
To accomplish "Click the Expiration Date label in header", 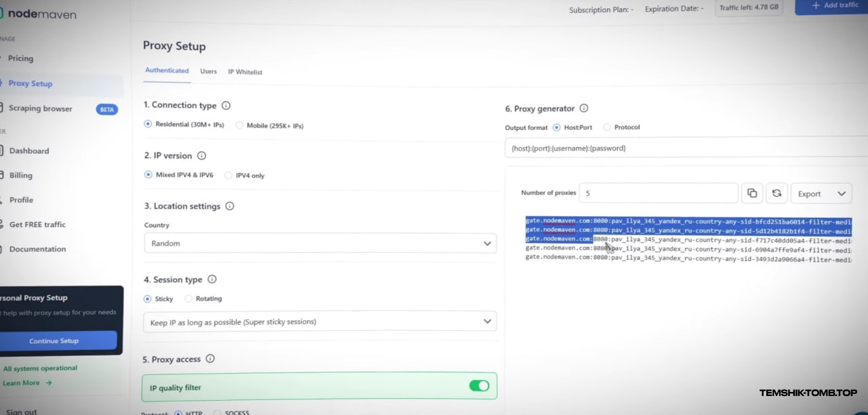I will (x=673, y=9).
